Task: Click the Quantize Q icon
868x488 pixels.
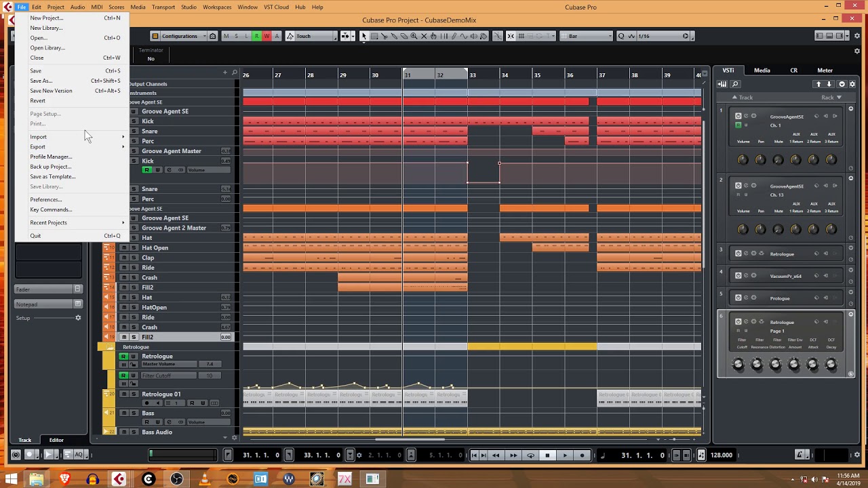Action: coord(621,36)
